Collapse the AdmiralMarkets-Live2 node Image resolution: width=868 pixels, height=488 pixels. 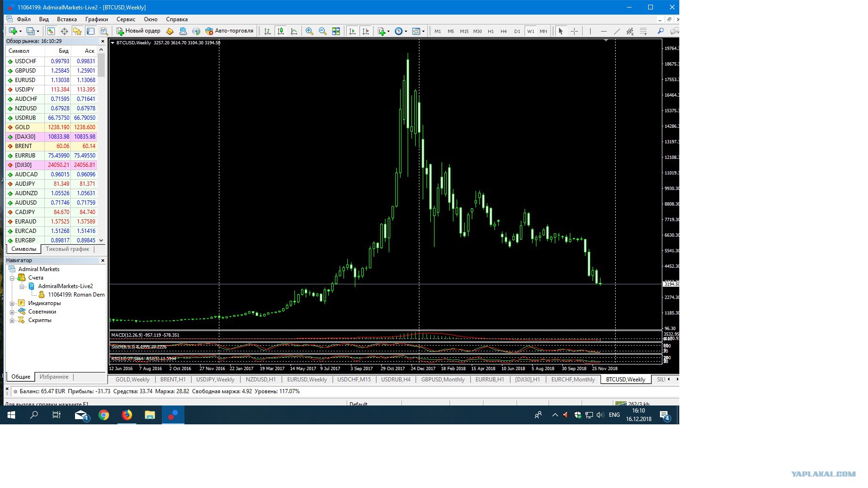(22, 286)
